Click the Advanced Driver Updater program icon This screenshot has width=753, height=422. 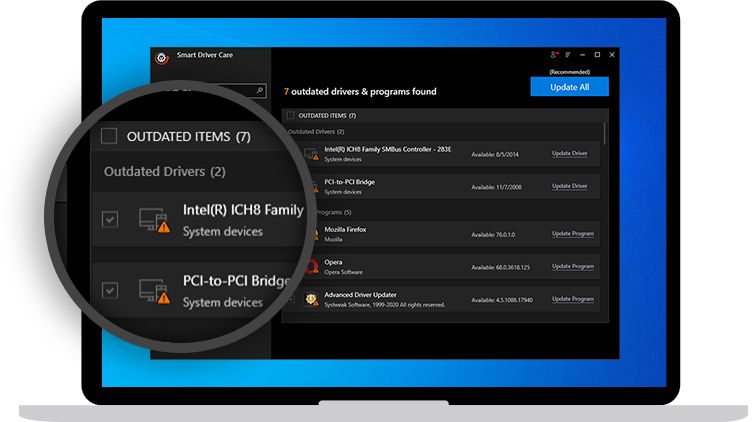pos(311,300)
